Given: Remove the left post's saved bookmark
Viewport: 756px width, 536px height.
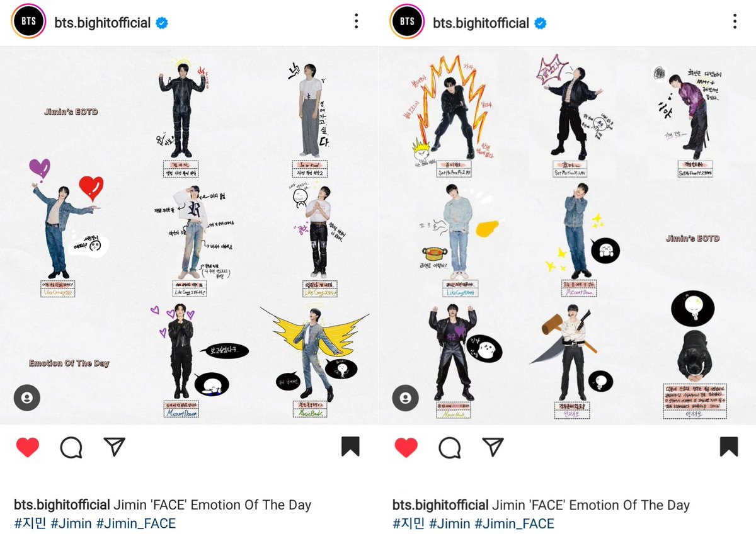Looking at the screenshot, I should coord(350,447).
